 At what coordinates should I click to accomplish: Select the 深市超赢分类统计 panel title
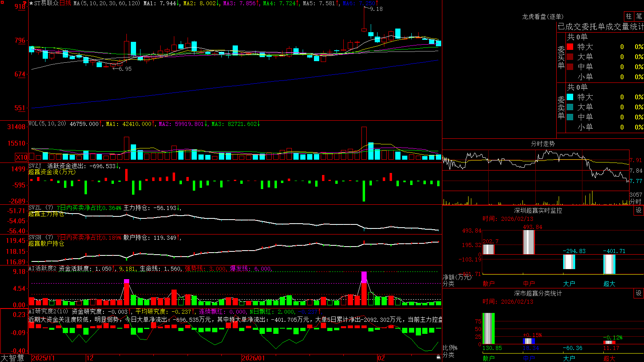point(538,293)
